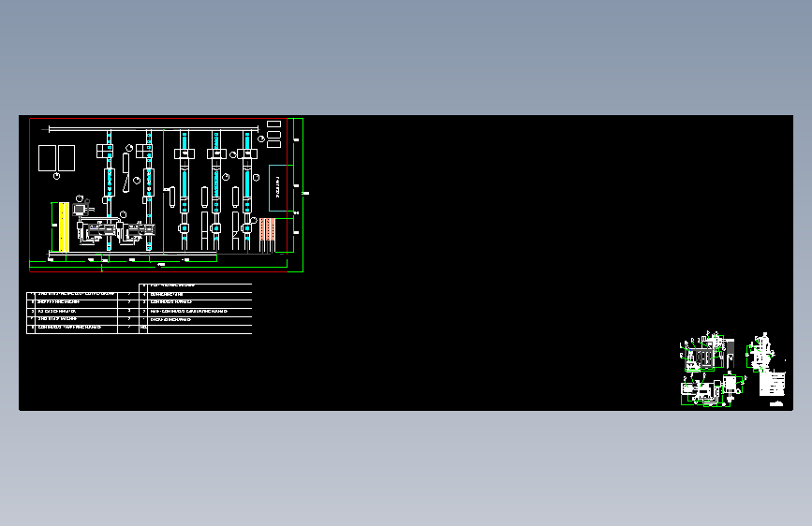The image size is (812, 526).
Task: Select the equipment parts list table
Action: pos(140,309)
